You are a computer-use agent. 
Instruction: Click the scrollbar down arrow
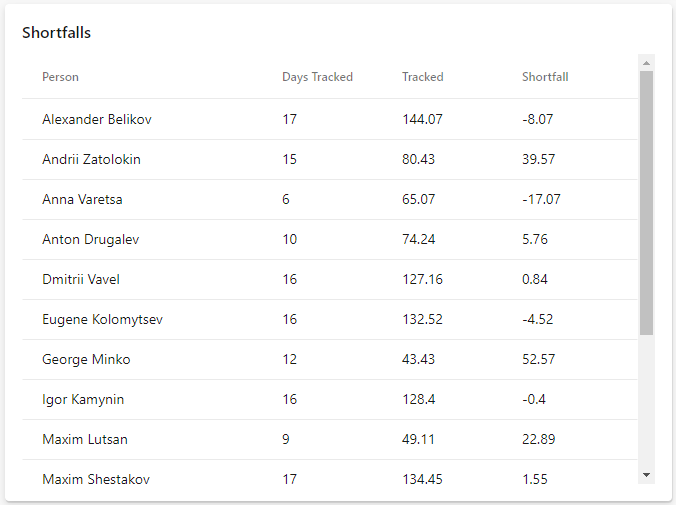[646, 475]
